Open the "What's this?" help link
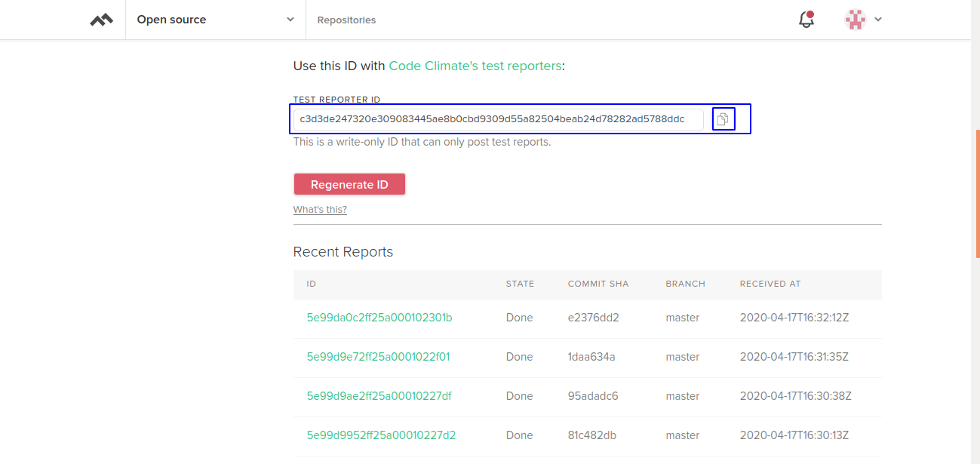980x464 pixels. coord(320,210)
